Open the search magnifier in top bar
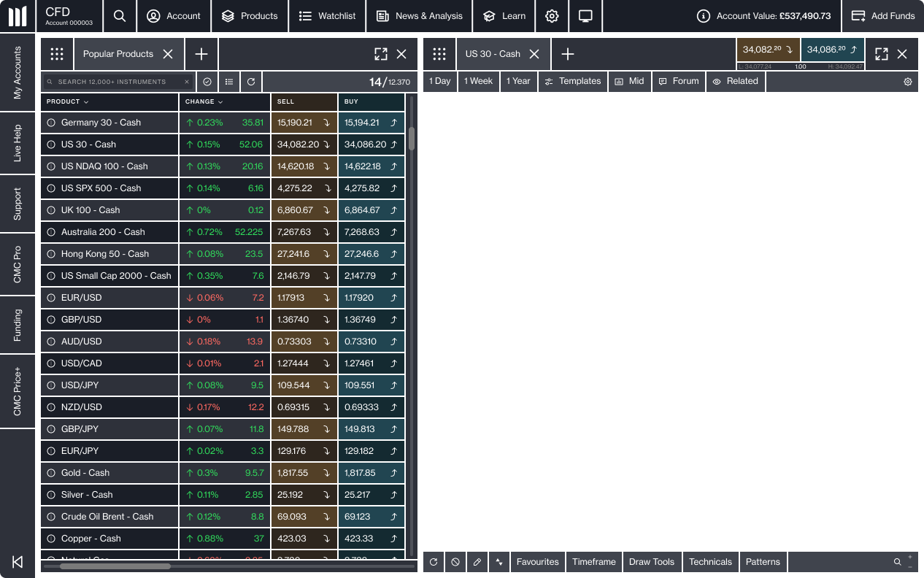The width and height of the screenshot is (924, 578). 120,16
